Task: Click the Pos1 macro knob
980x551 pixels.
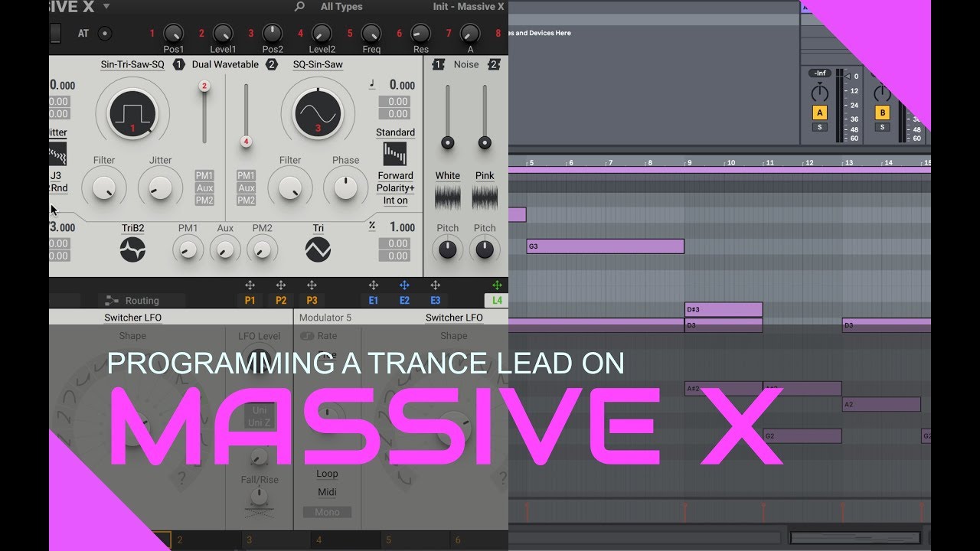Action: click(174, 33)
